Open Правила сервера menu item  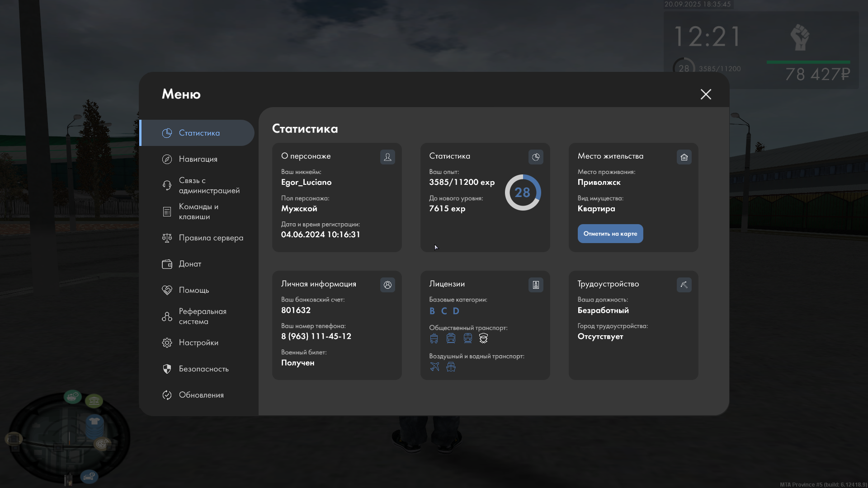pyautogui.click(x=211, y=238)
